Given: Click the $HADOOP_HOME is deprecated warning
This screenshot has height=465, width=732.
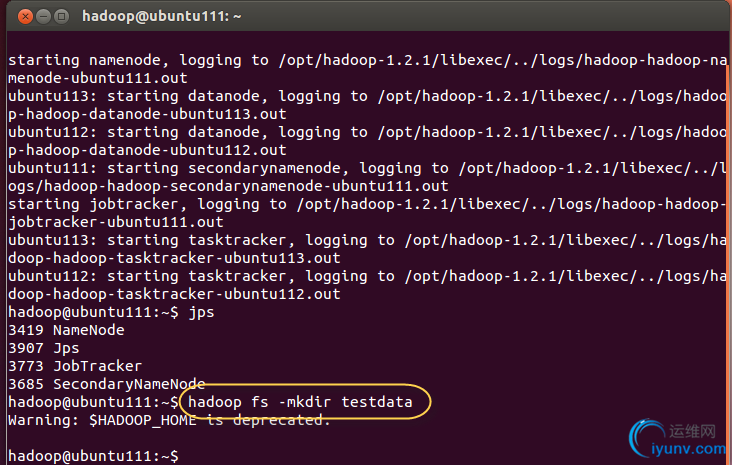Looking at the screenshot, I should (169, 420).
